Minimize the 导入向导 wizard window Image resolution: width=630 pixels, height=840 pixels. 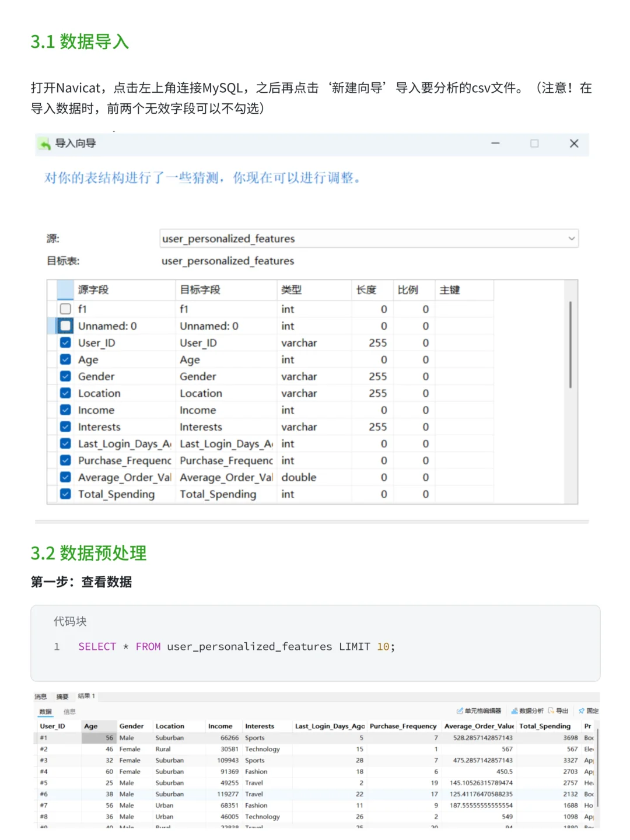(x=495, y=143)
